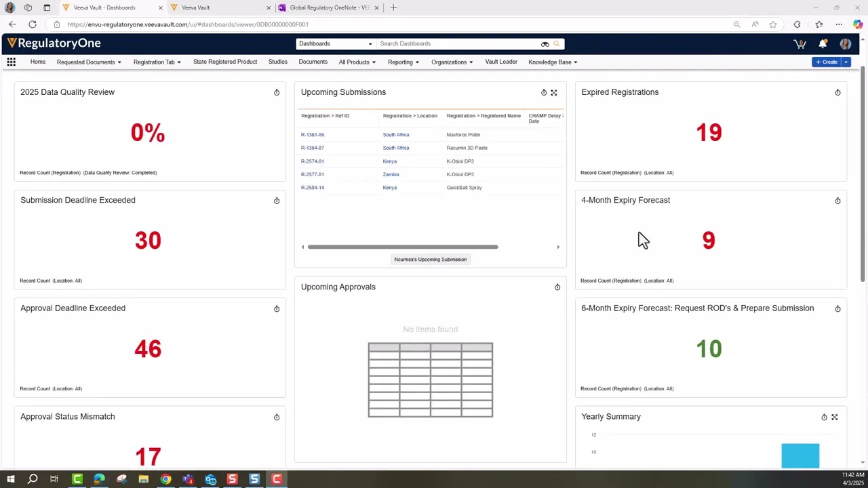The height and width of the screenshot is (488, 868).
Task: Click the Approval Deadline Exceeded count 46
Action: click(148, 348)
